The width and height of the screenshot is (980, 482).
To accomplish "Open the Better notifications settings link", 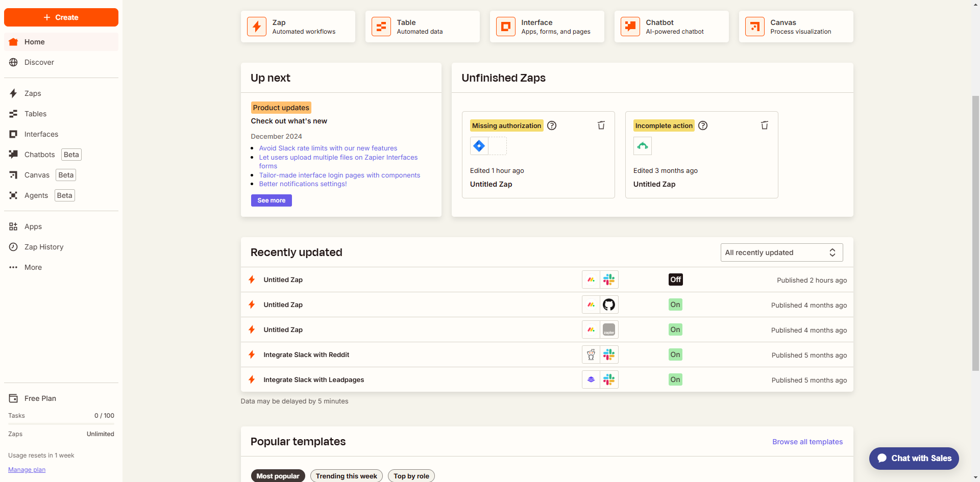I will 303,184.
